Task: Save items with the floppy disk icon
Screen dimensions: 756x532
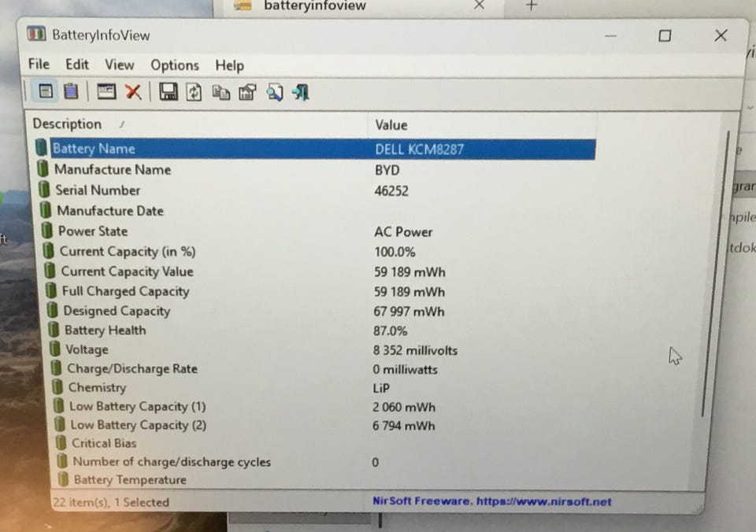Action: point(168,91)
